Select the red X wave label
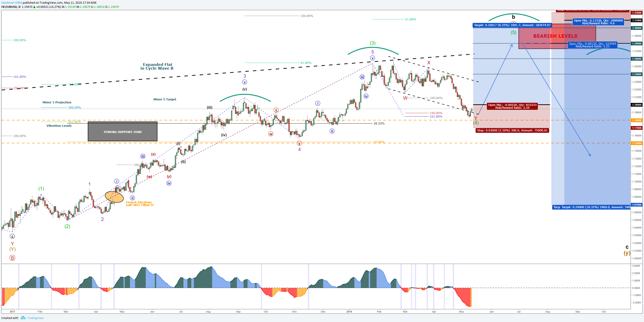The width and height of the screenshot is (644, 322). click(429, 63)
